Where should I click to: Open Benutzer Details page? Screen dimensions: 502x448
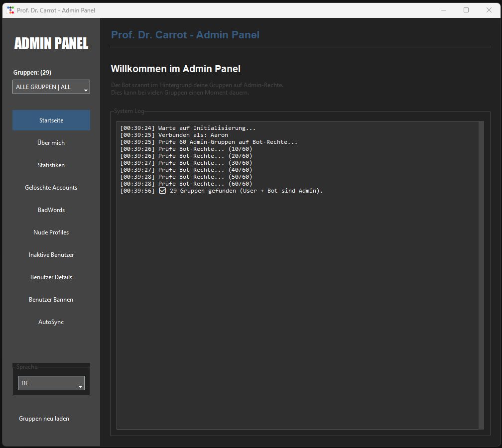[51, 277]
